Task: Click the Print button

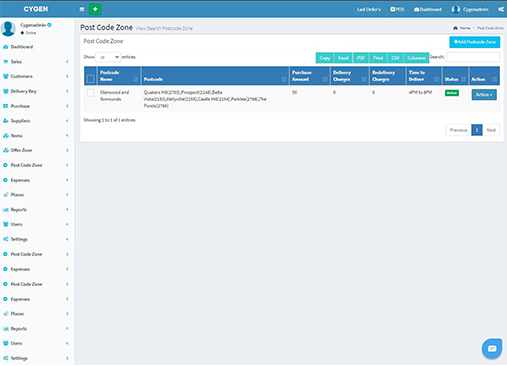Action: (x=378, y=58)
